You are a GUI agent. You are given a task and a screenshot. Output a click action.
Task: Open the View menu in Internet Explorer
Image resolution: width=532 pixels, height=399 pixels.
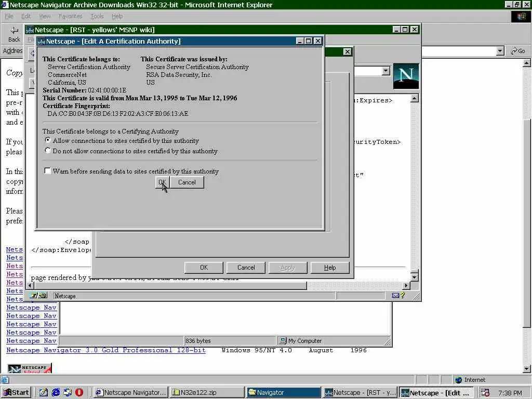pos(45,16)
